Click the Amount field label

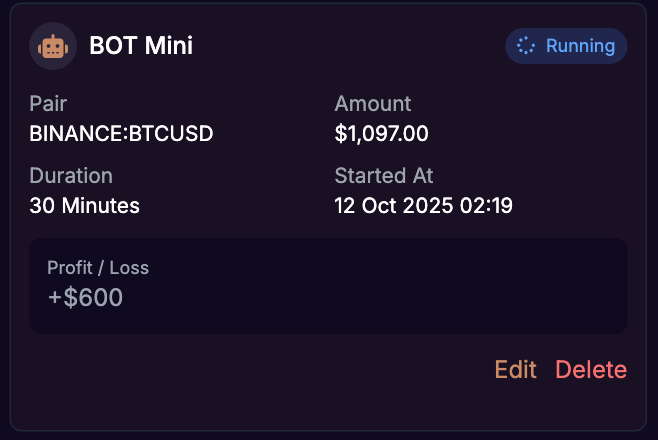coord(373,104)
